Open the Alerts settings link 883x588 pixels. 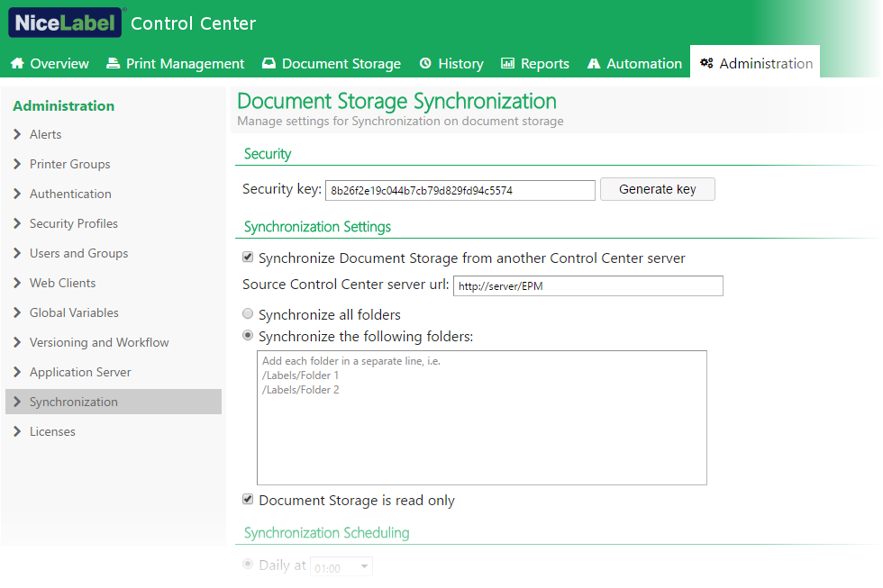pos(46,134)
